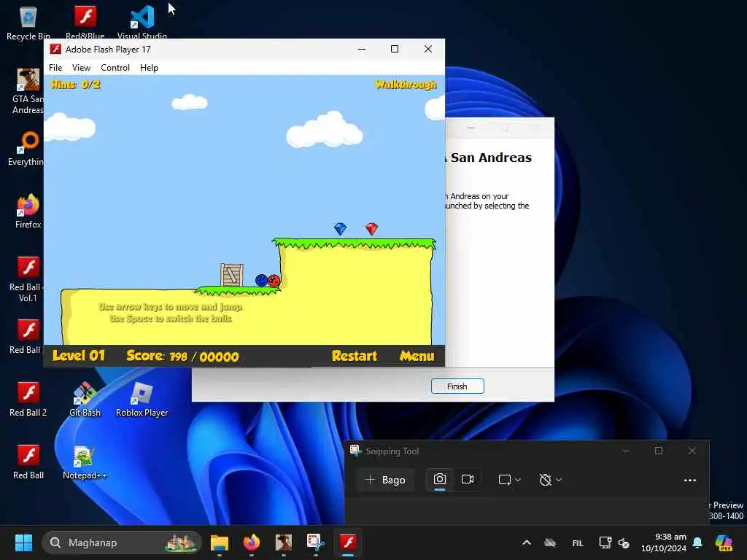
Task: Switch to video Record mode toggle
Action: click(x=468, y=480)
